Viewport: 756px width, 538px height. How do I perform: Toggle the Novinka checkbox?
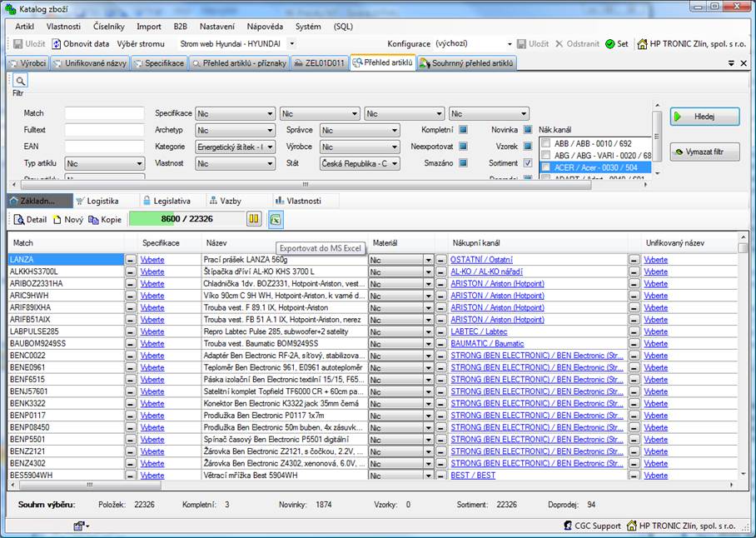coord(528,130)
